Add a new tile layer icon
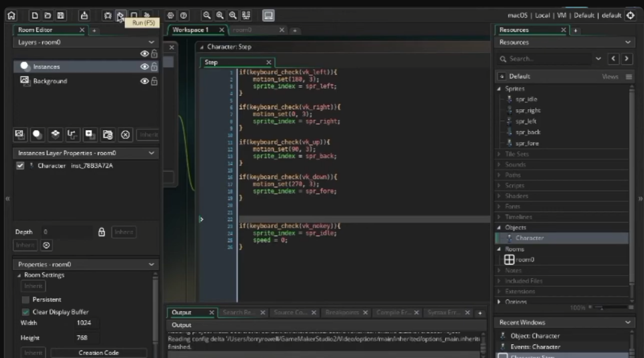 [x=55, y=134]
